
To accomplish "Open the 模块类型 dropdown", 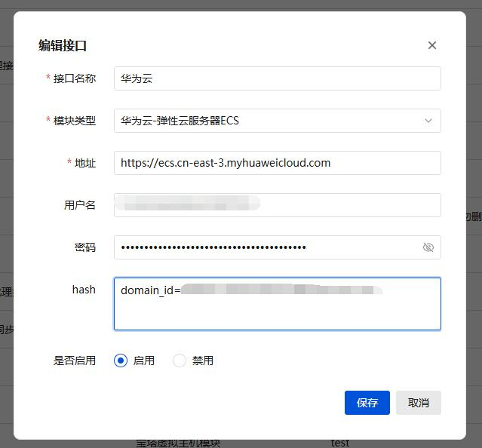I will pyautogui.click(x=278, y=121).
